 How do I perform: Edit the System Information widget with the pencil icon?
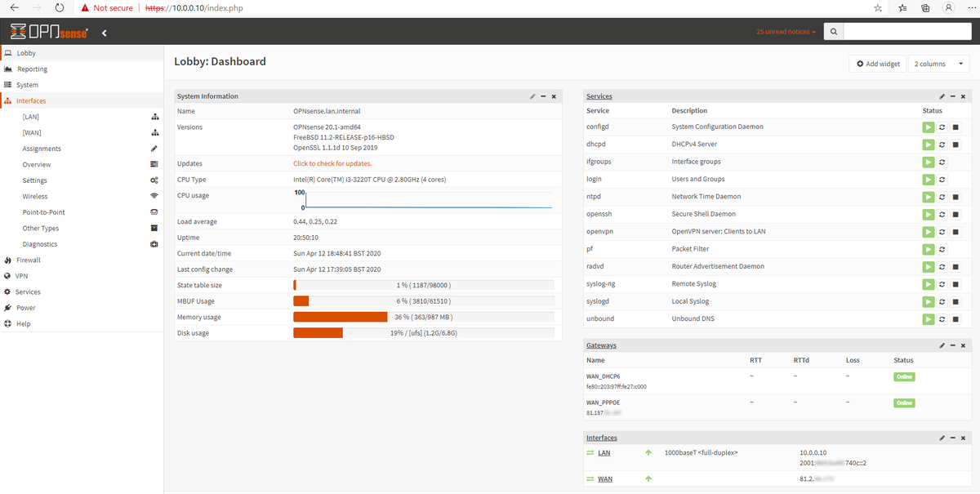(532, 96)
